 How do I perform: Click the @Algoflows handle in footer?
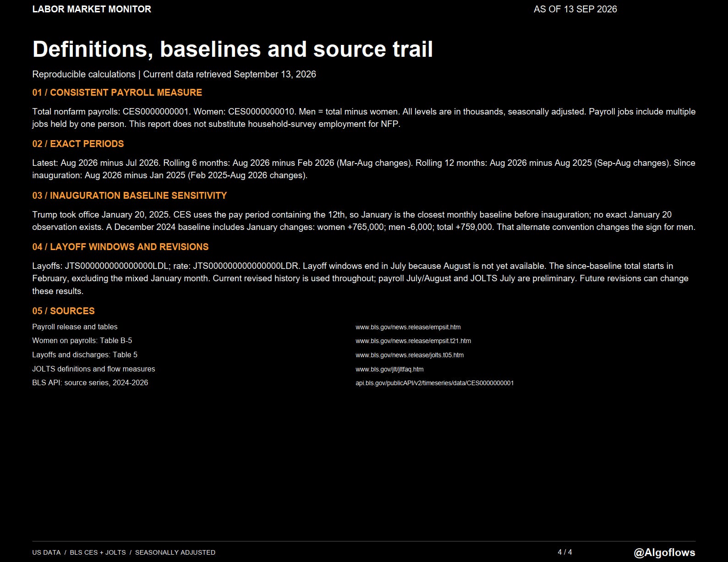[664, 552]
